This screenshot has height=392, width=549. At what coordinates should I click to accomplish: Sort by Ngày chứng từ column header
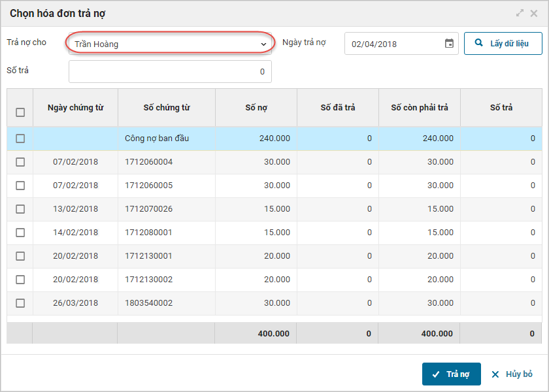76,108
